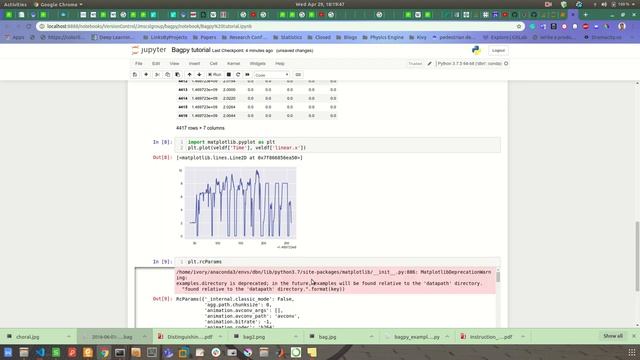Click the browser address bar
640x360 pixels.
280,26
